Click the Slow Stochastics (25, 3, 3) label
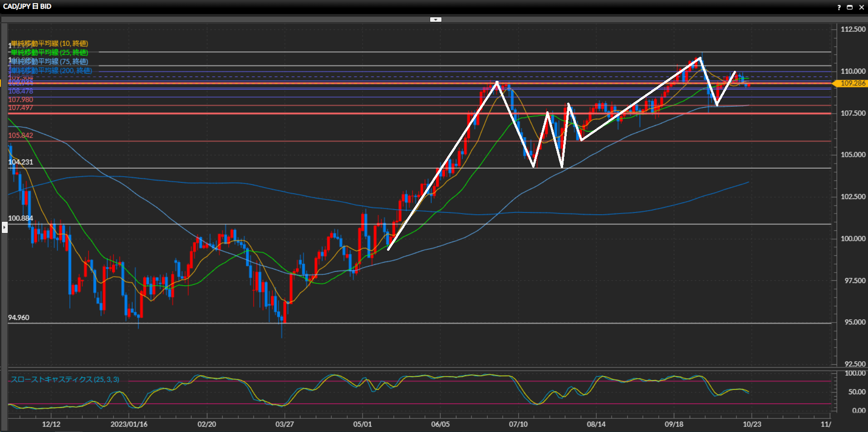 tap(65, 379)
